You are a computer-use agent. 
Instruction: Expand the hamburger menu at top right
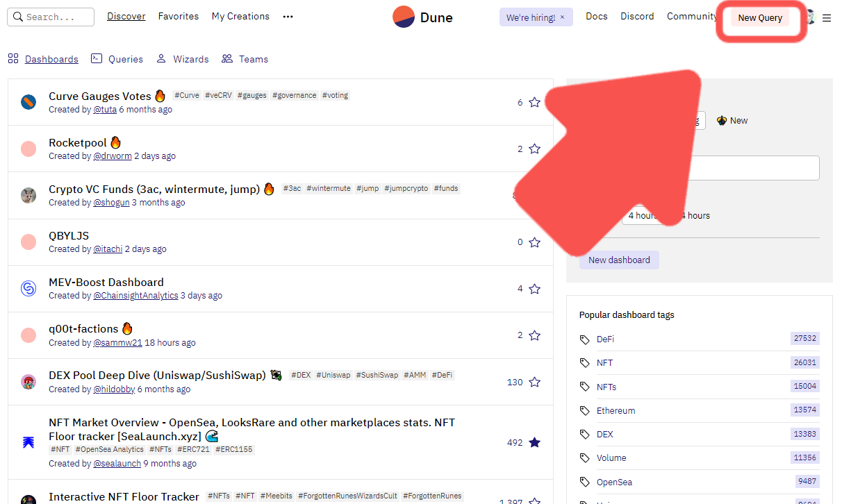point(827,18)
